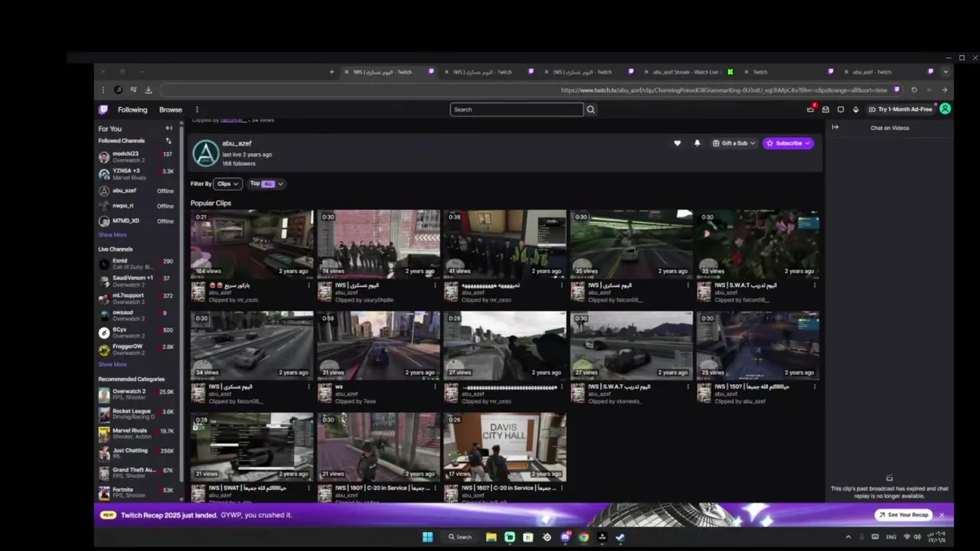980x551 pixels.
Task: Open FroggerOW live channel
Action: tap(136, 350)
